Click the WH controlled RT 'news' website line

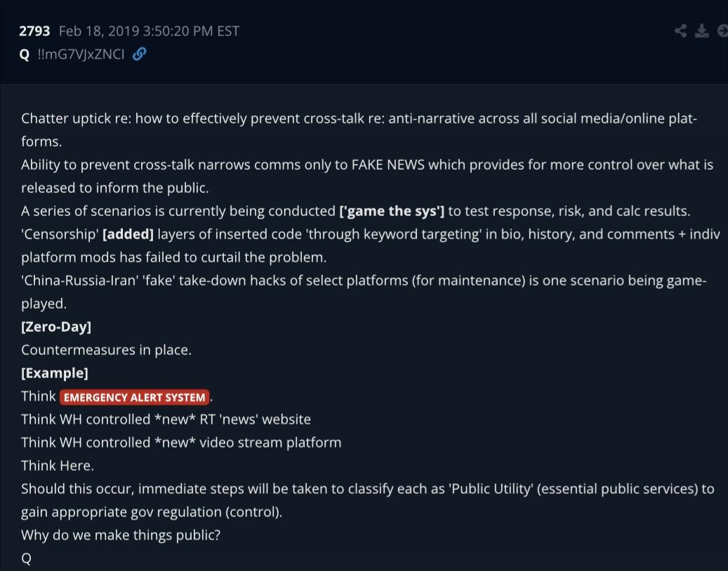(x=166, y=419)
